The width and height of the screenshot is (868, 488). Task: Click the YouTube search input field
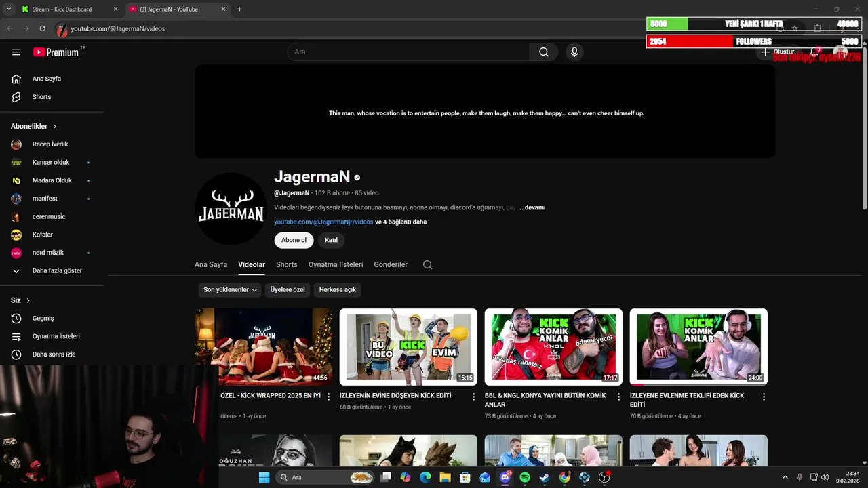coord(408,52)
